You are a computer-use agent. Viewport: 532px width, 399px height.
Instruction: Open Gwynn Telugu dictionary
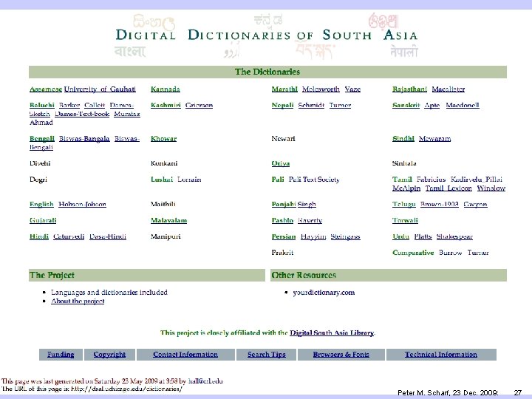pyautogui.click(x=476, y=204)
